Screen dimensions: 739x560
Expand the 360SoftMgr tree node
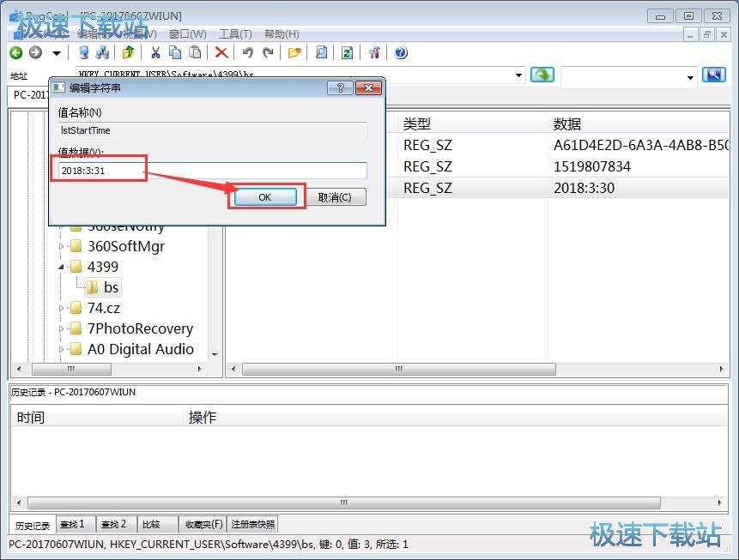(x=61, y=246)
